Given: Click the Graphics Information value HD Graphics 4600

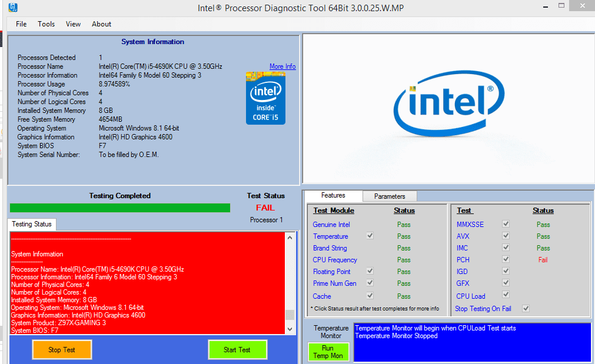Looking at the screenshot, I should point(135,137).
